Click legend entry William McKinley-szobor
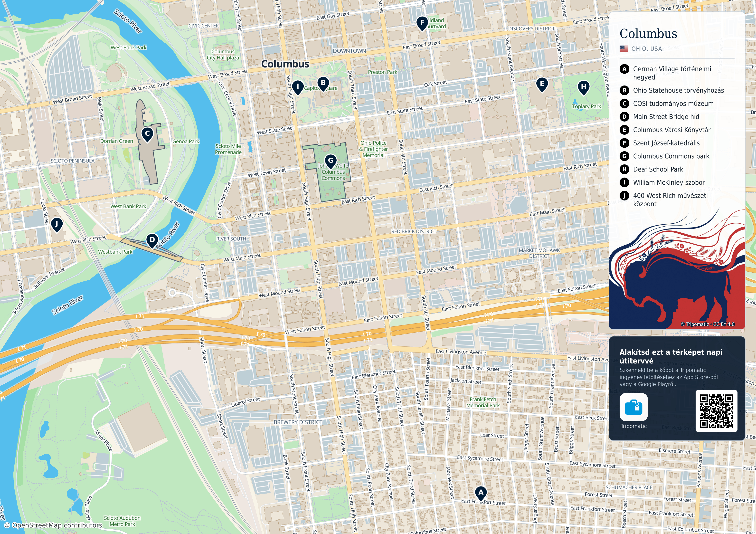 pos(669,182)
